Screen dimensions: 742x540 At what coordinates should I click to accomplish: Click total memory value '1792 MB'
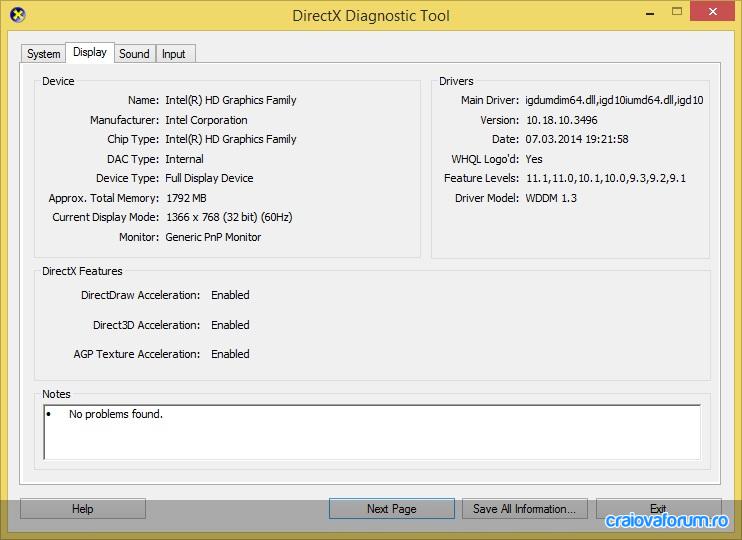tap(186, 198)
